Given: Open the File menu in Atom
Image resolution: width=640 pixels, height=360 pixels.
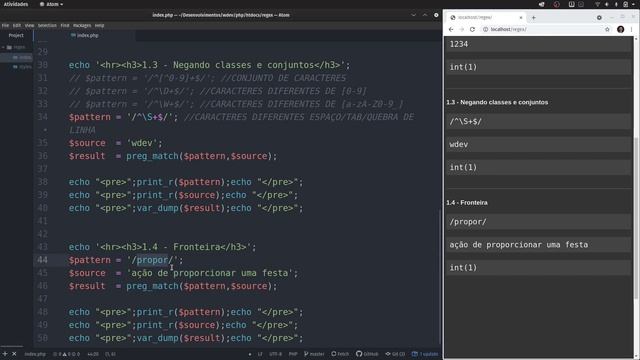Looking at the screenshot, I should (5, 25).
